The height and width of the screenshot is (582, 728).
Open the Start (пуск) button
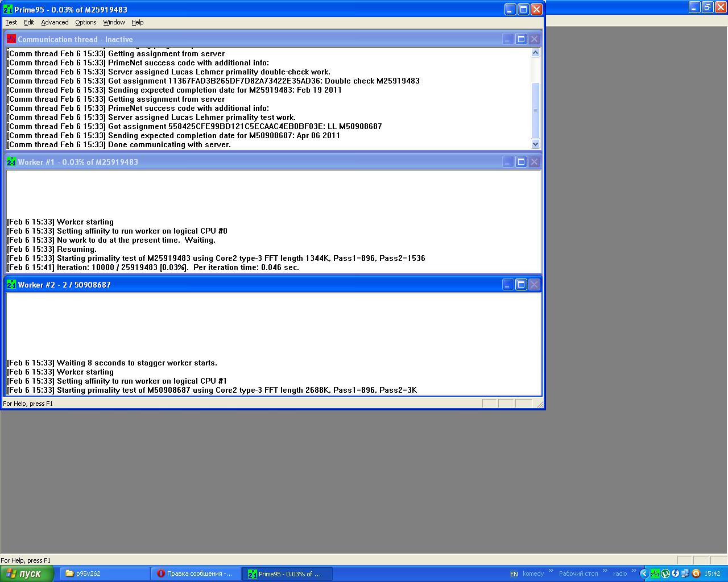27,573
